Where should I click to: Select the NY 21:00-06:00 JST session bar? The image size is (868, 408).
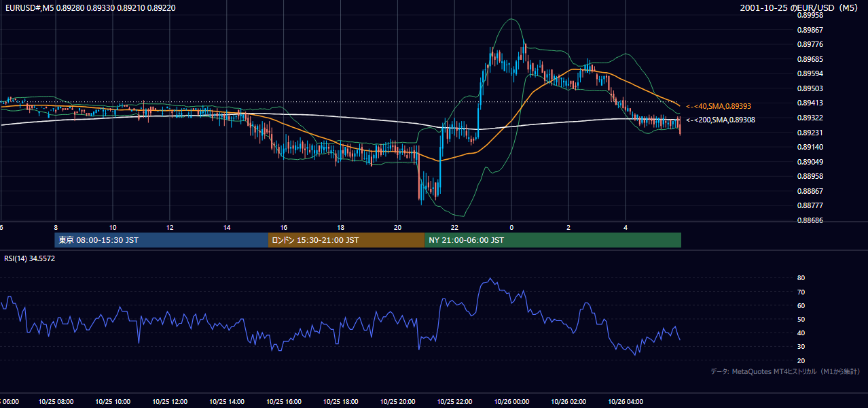coord(553,240)
